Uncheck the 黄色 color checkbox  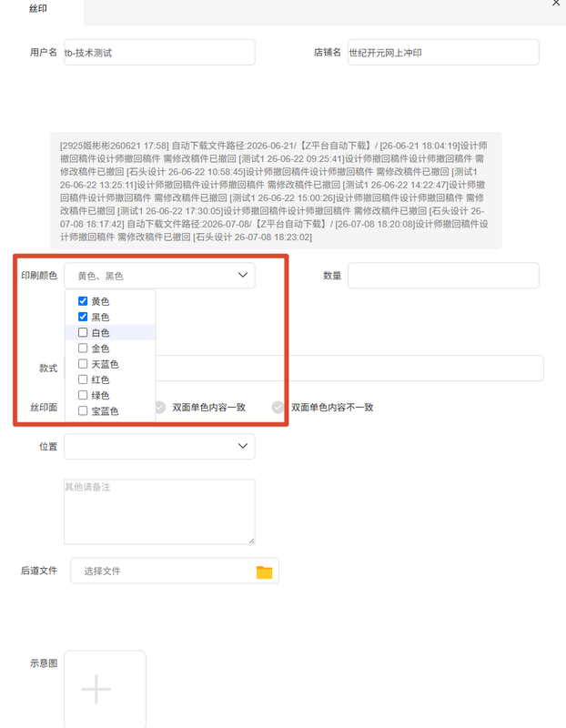tap(83, 301)
